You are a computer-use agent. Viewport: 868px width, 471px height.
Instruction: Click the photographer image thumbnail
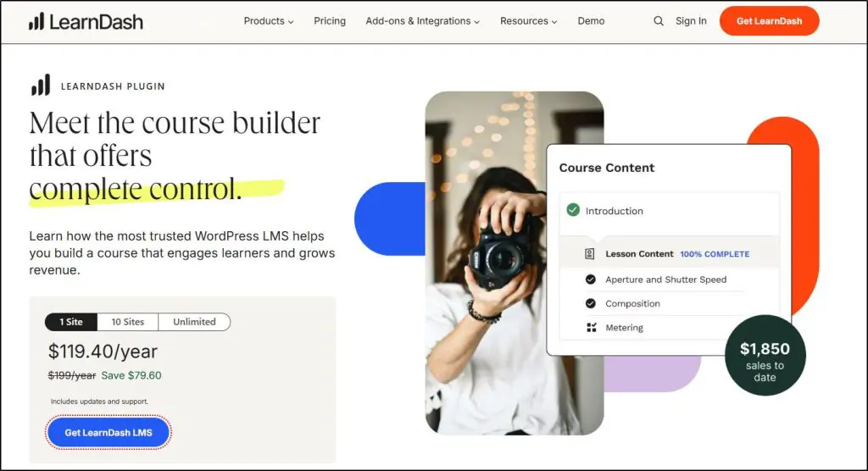[514, 263]
